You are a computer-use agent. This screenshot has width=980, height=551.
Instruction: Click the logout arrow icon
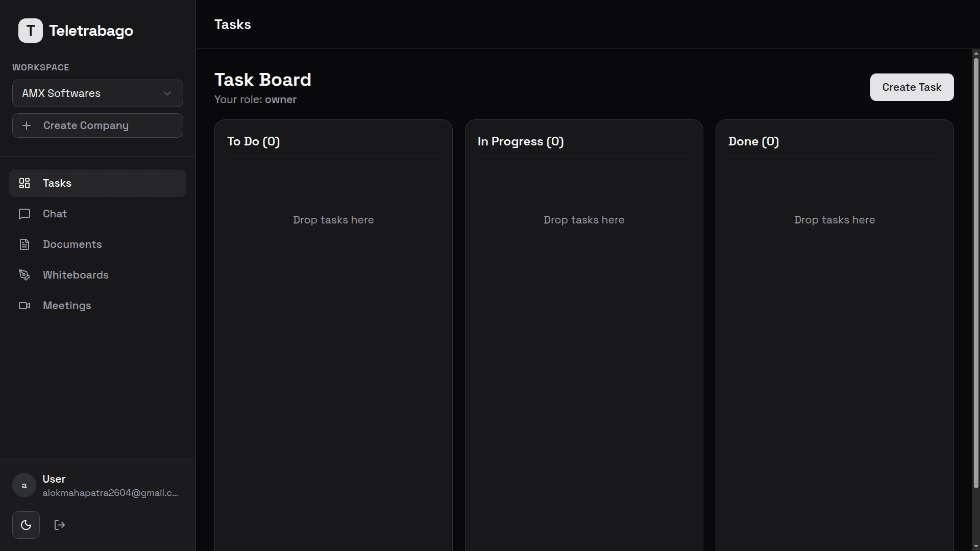(60, 525)
